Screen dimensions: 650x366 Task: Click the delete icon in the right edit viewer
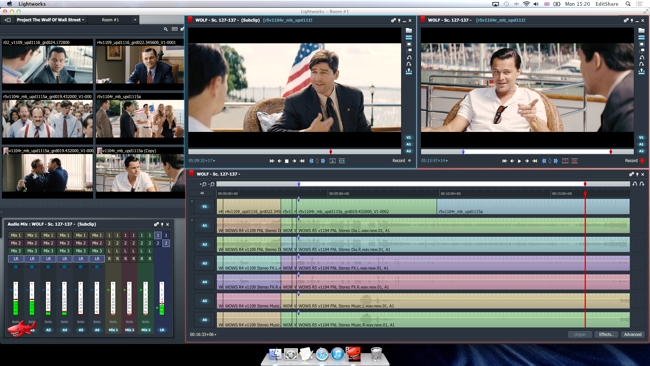click(574, 161)
